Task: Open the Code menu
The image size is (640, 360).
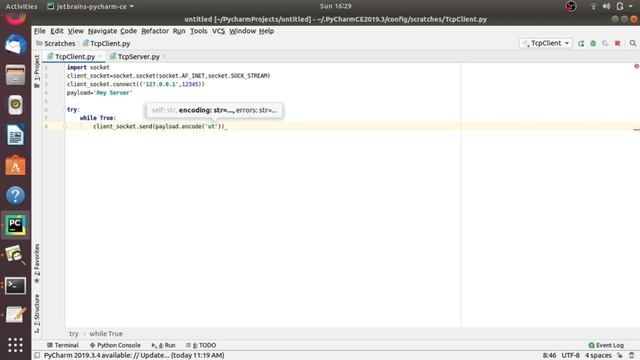Action: tap(128, 31)
